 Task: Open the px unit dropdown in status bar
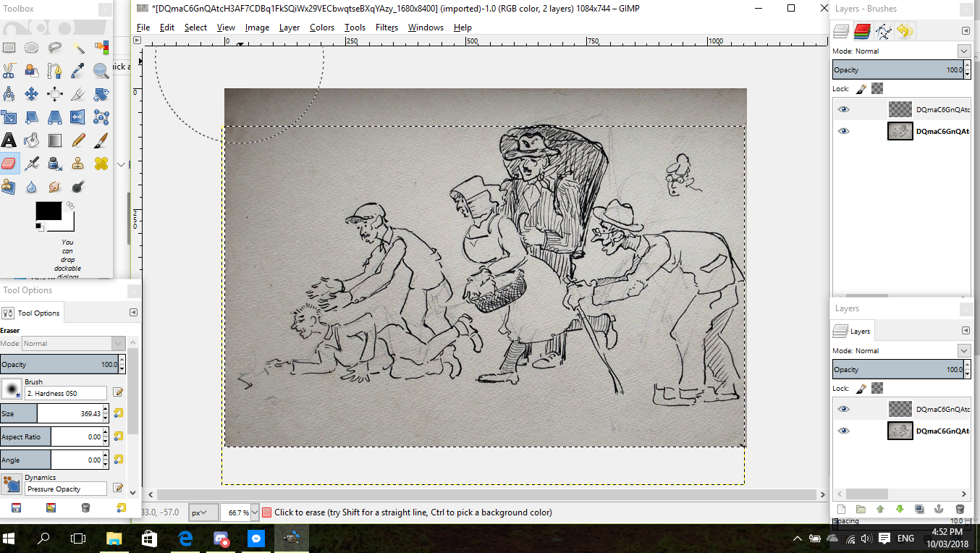click(203, 512)
